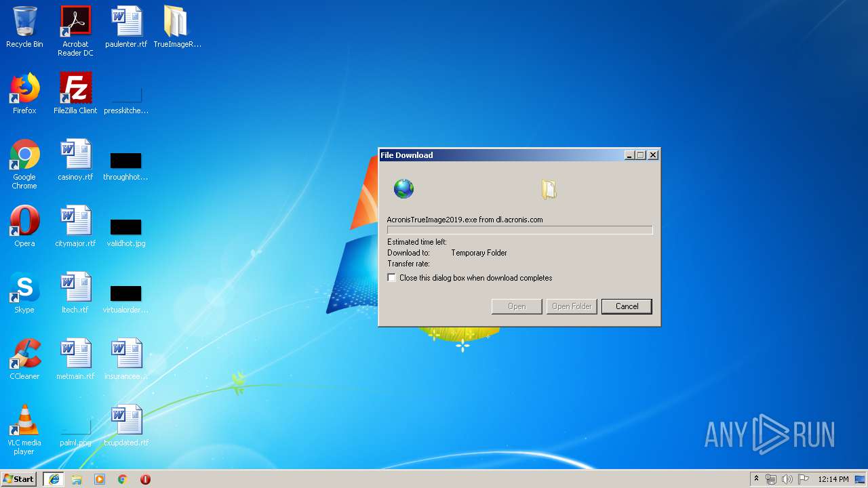Enable close dialog when download completes
Viewport: 868px width, 488px height.
(x=391, y=278)
